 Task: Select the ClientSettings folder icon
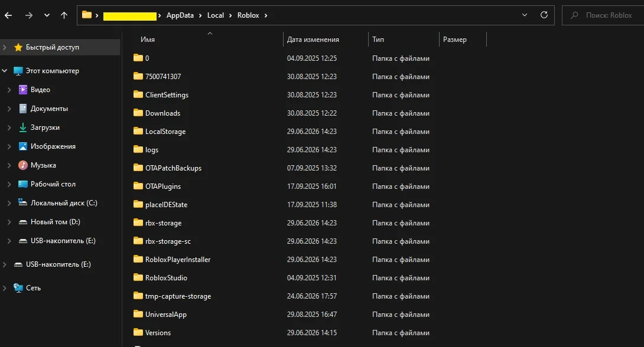point(138,94)
